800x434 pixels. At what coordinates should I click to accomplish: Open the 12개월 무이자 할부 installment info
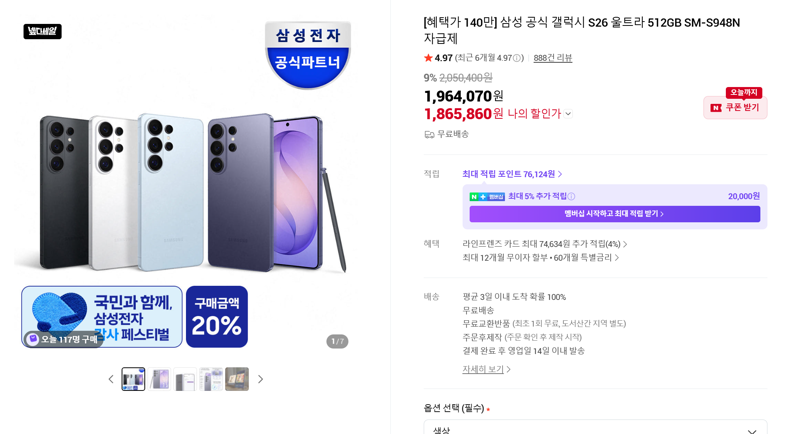(540, 258)
